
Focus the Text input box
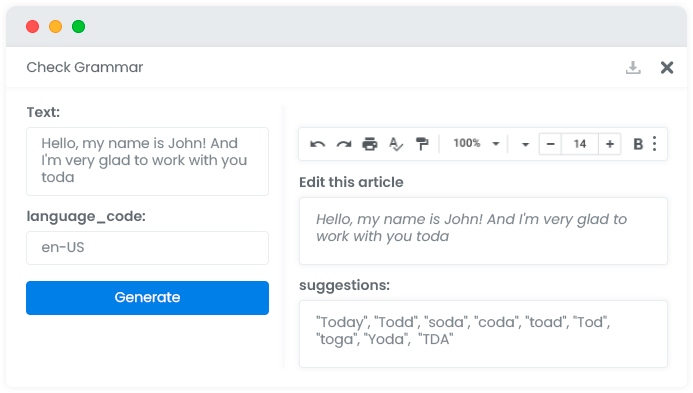coord(147,161)
